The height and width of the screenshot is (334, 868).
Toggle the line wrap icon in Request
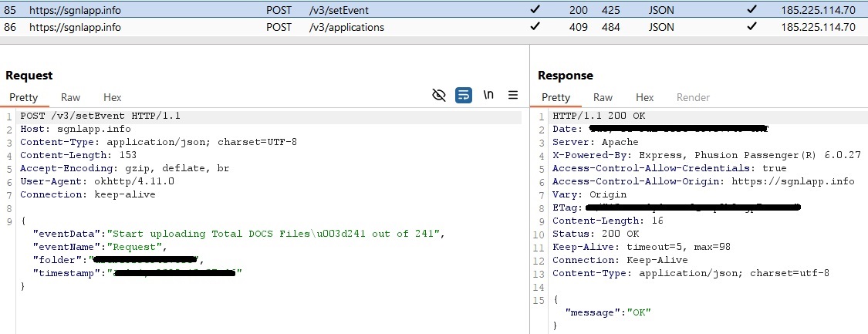click(464, 95)
